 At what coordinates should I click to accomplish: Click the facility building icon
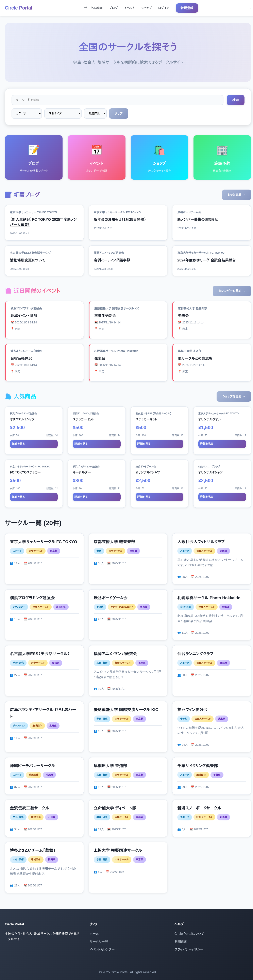pyautogui.click(x=222, y=150)
